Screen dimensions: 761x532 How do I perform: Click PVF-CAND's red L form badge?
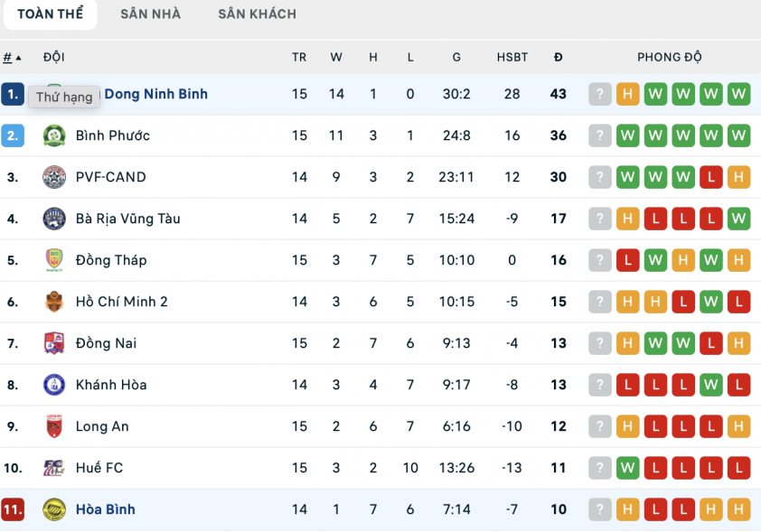pos(711,177)
